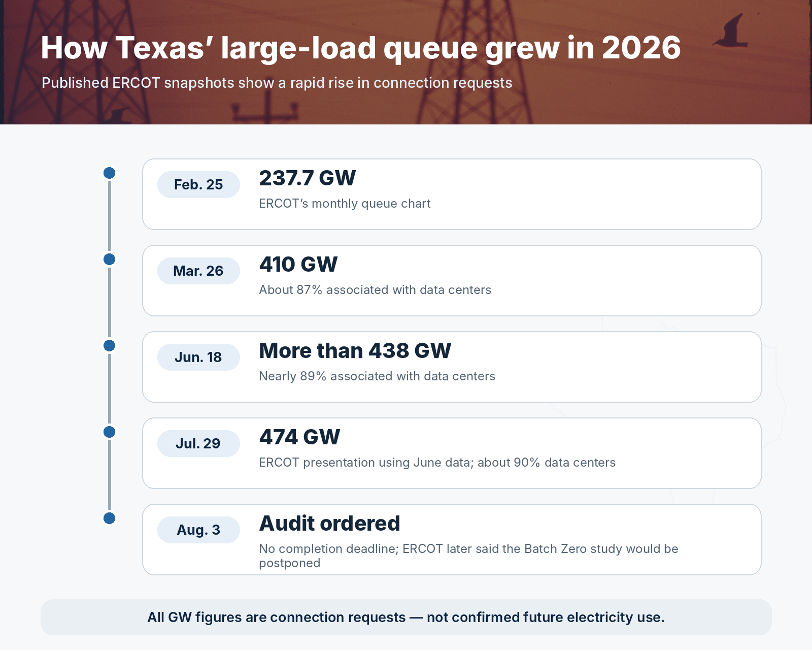Click "About 87% associated with data centers"
The width and height of the screenshot is (812, 650).
375,290
